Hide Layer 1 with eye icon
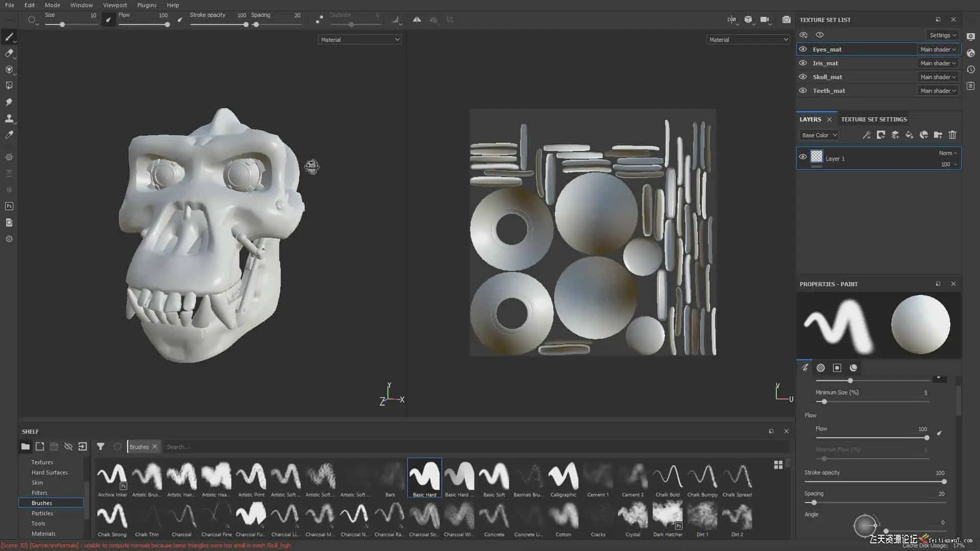The image size is (980, 551). [x=803, y=157]
